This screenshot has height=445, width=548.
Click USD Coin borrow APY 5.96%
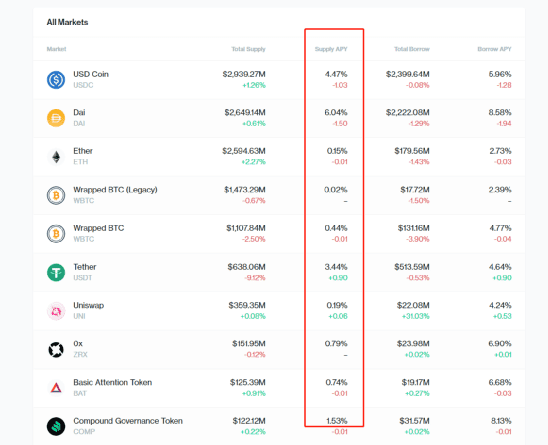(500, 74)
